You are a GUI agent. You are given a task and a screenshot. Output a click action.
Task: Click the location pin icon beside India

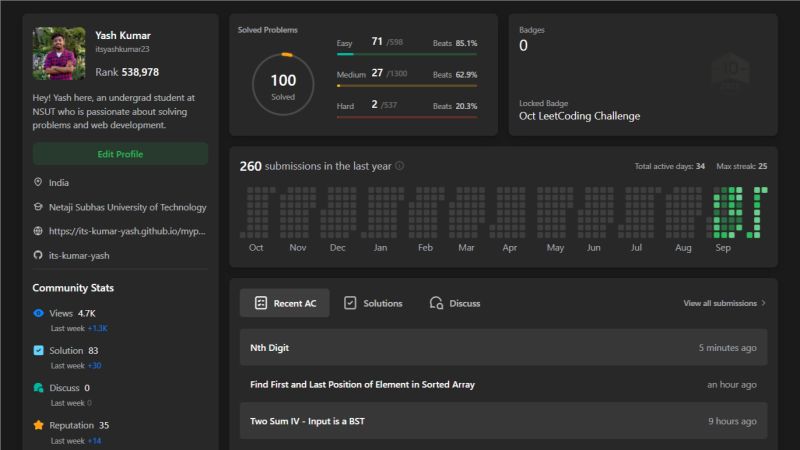tap(38, 182)
